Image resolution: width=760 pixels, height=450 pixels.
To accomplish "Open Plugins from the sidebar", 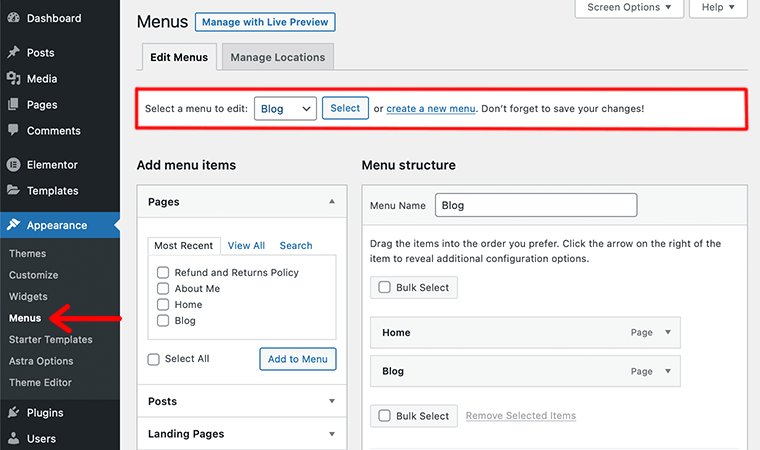I will (45, 413).
